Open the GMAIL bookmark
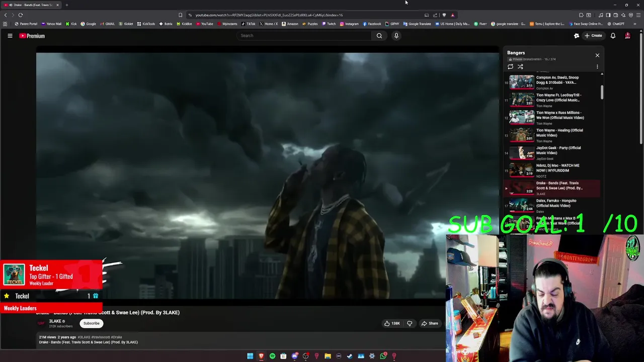Viewport: 644px width, 362px height. click(x=107, y=24)
